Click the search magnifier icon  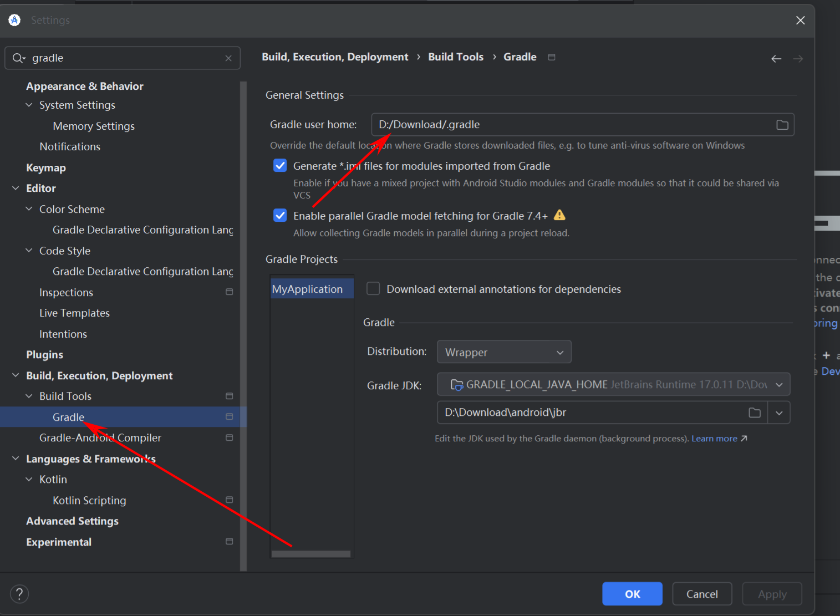point(18,58)
